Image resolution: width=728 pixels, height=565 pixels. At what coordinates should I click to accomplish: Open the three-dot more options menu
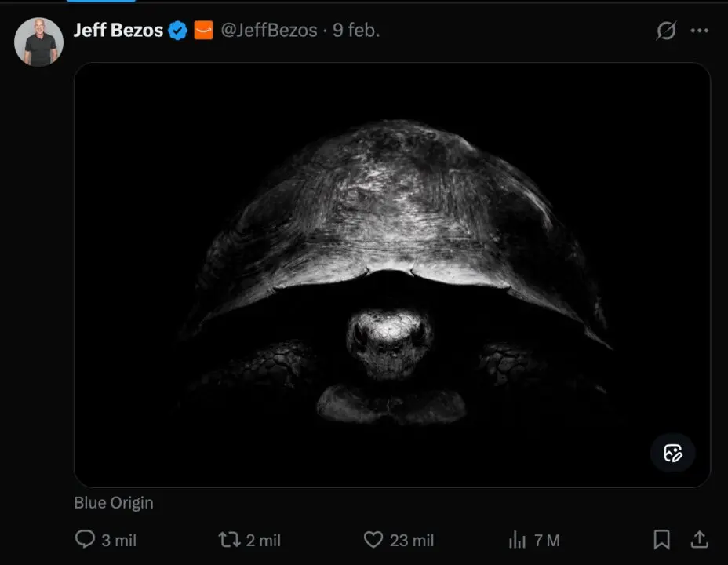[x=701, y=31]
